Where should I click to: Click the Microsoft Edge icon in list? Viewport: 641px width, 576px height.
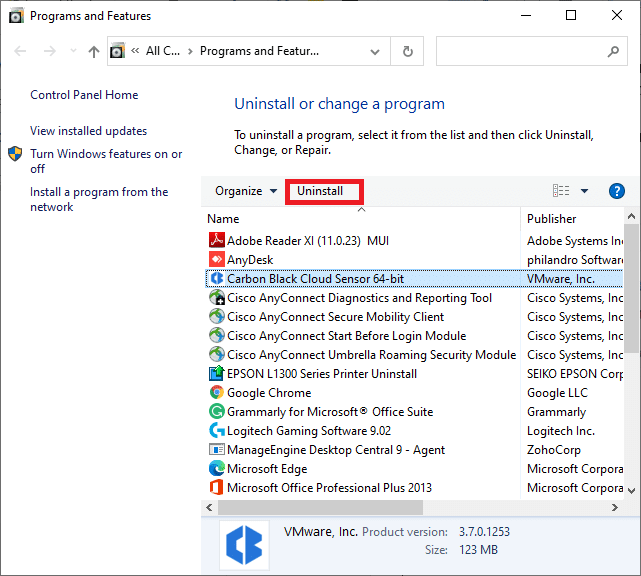coord(216,469)
